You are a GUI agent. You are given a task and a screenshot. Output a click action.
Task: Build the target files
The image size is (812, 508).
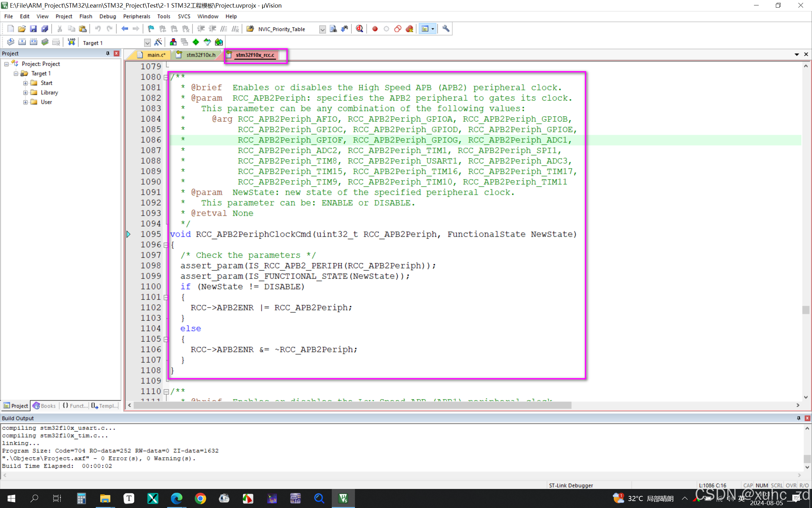pyautogui.click(x=22, y=42)
